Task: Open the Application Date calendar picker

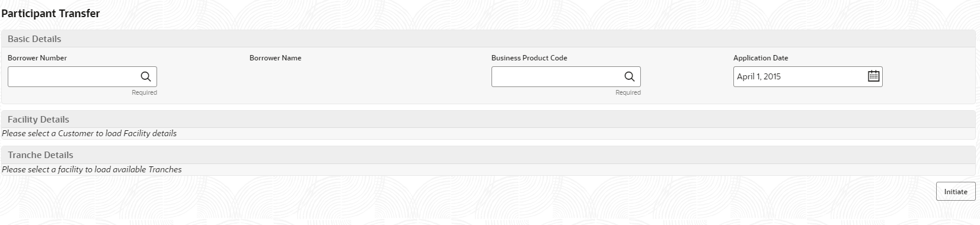Action: [x=873, y=76]
